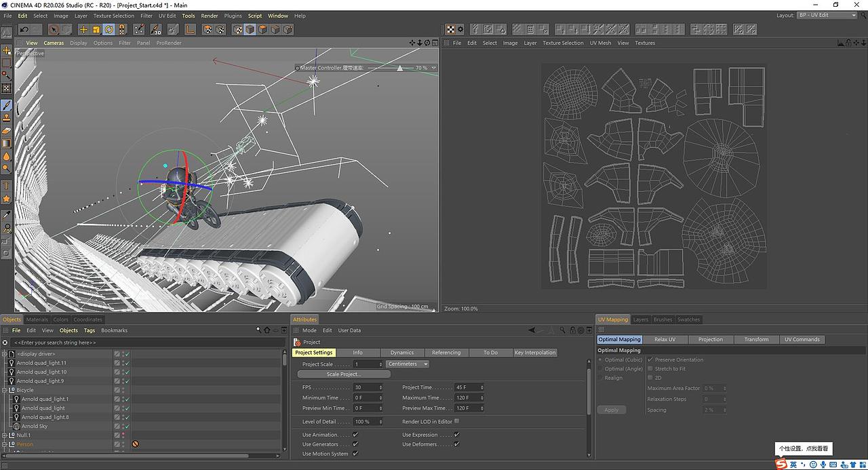Select the Live Selection arrow tool

[54, 29]
